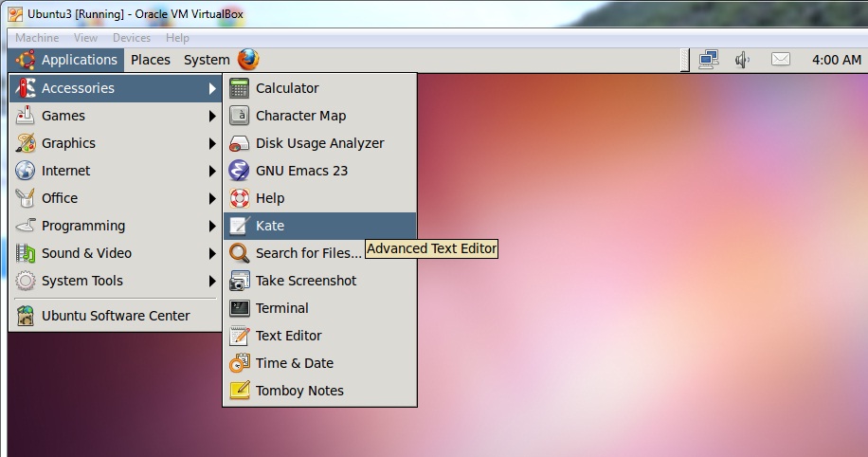Click the Graphics palette icon
868x457 pixels.
(x=26, y=143)
